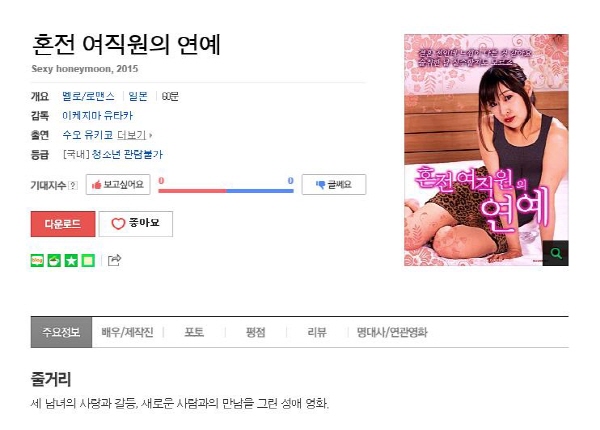Switch to the 배우/제작진 tab
Viewport: 600px width, 430px height.
[127, 332]
